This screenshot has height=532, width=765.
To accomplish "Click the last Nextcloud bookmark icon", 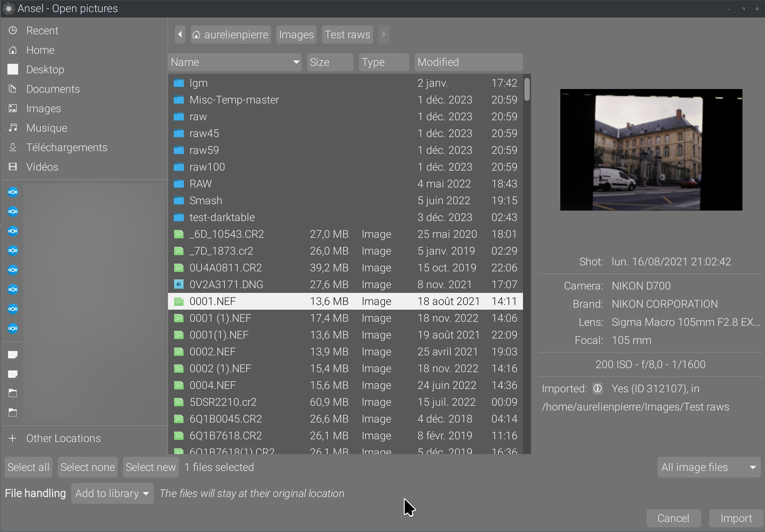I will pos(13,328).
